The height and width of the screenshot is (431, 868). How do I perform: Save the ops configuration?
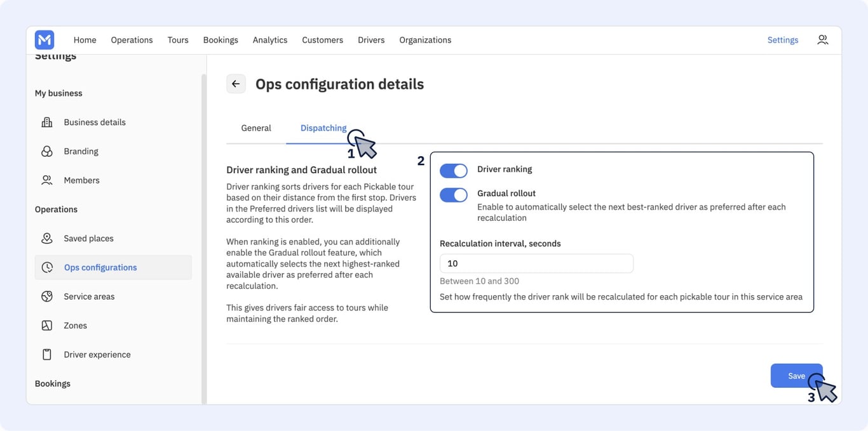coord(796,376)
